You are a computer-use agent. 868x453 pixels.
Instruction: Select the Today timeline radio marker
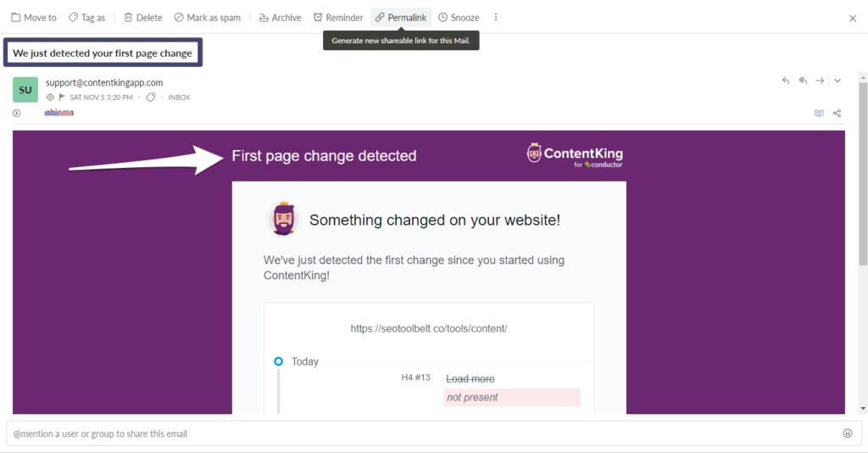[278, 361]
